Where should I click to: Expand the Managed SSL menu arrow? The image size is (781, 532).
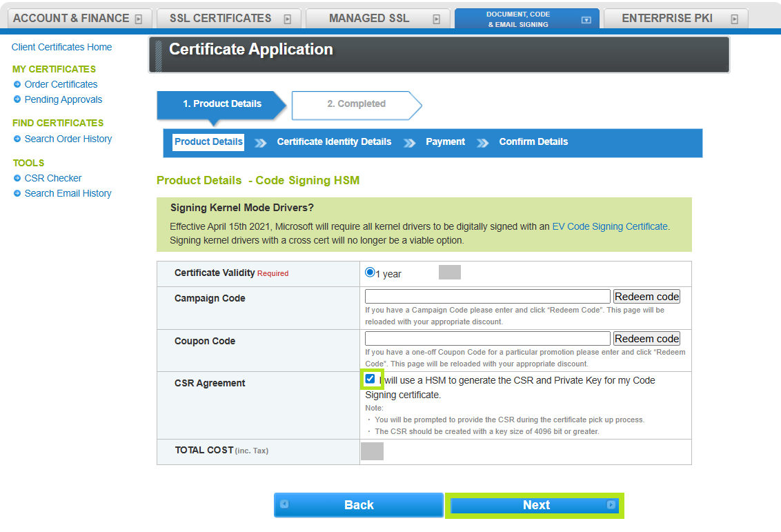436,19
